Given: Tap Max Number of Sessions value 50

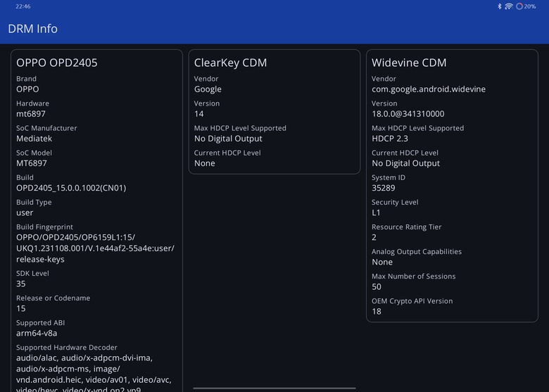Looking at the screenshot, I should coord(377,287).
